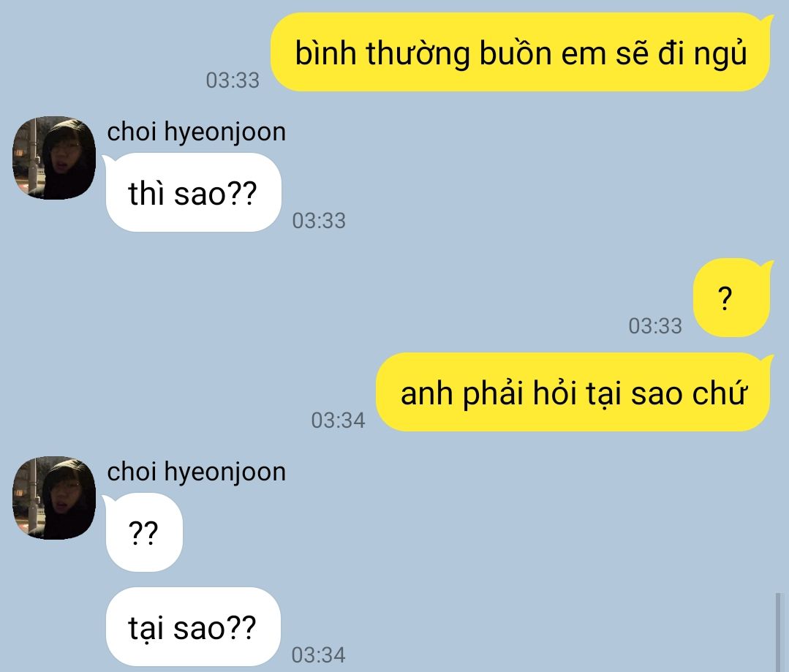Tap the 03:34 timestamp beside 'anh phải hỏi'
The width and height of the screenshot is (789, 672).
click(x=338, y=420)
